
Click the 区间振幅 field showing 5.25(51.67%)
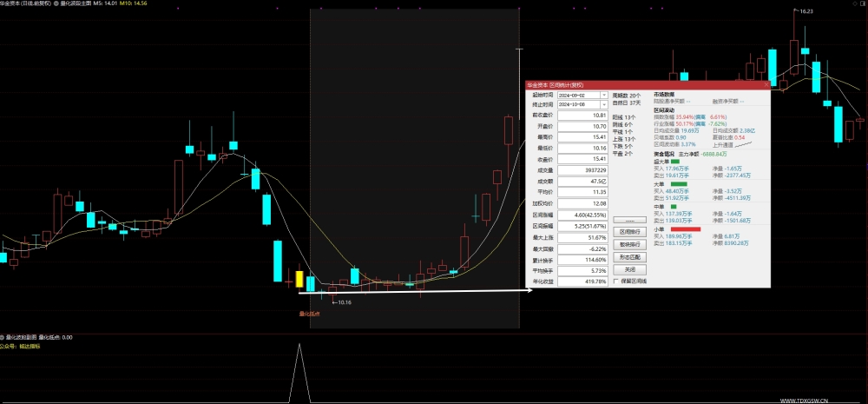[582, 226]
